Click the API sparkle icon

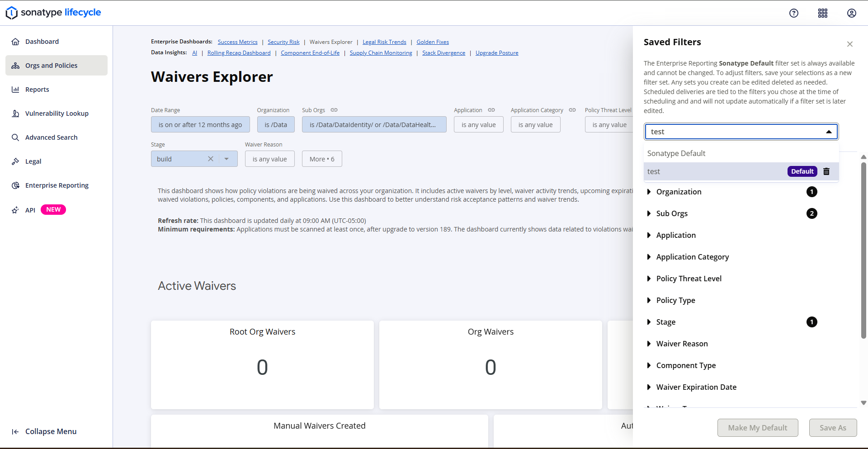pyautogui.click(x=15, y=210)
